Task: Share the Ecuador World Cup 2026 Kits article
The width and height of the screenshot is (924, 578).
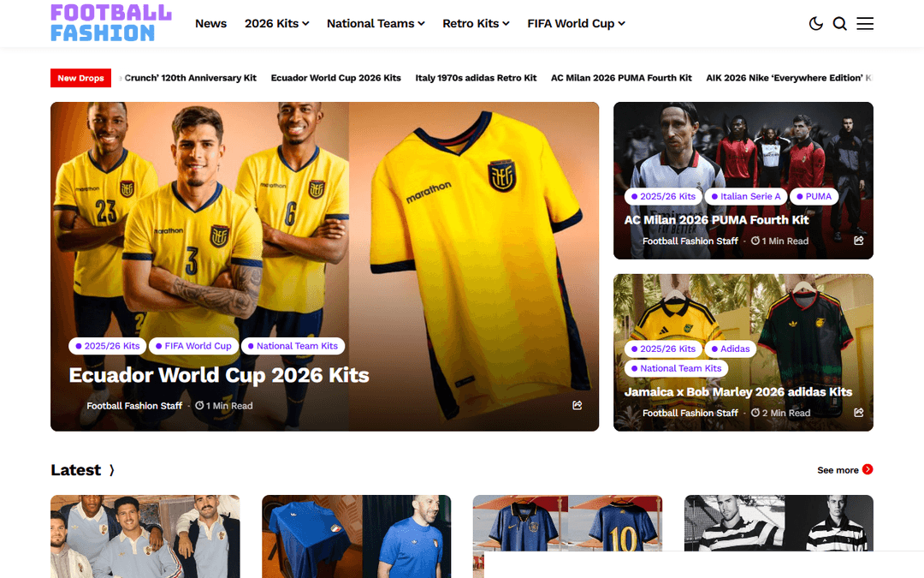Action: (577, 405)
